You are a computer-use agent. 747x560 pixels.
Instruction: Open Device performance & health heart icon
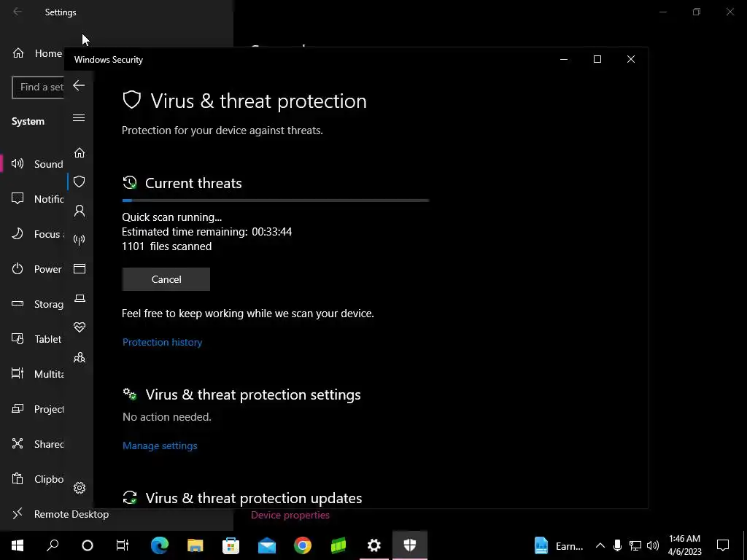(80, 327)
